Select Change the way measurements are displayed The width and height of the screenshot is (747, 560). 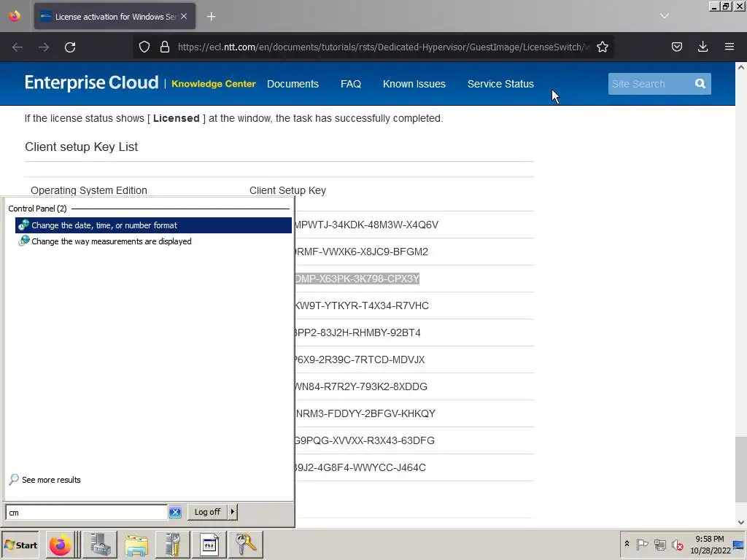click(x=153, y=241)
